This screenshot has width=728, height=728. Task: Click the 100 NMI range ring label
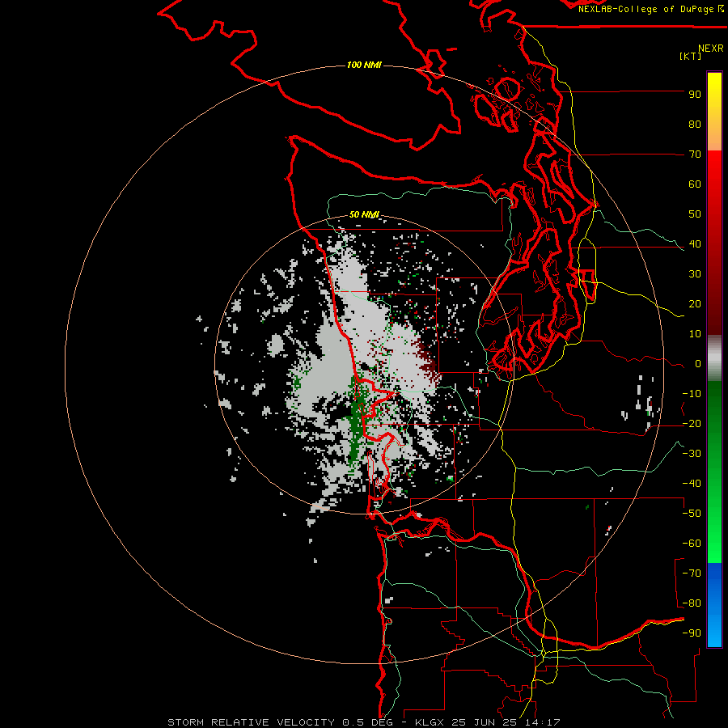coord(364,65)
